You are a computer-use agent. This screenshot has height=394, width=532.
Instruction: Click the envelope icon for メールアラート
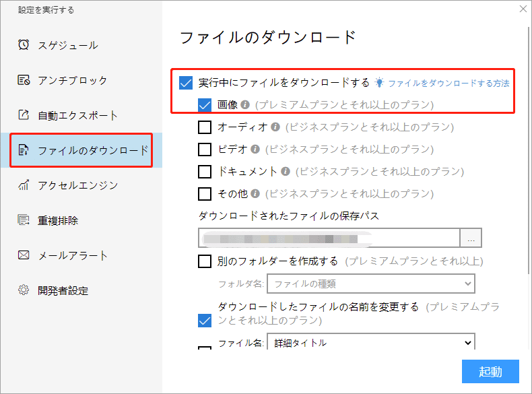(x=24, y=255)
